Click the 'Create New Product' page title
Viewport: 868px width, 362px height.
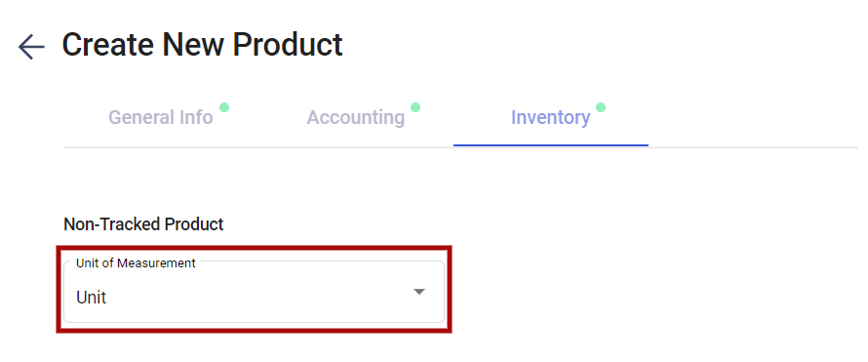(202, 46)
